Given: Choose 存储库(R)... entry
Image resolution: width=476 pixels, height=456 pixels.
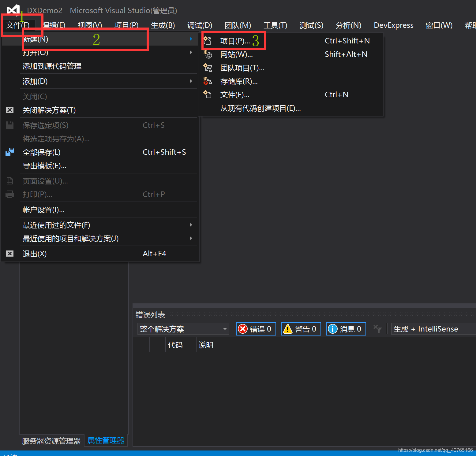Looking at the screenshot, I should (291, 81).
